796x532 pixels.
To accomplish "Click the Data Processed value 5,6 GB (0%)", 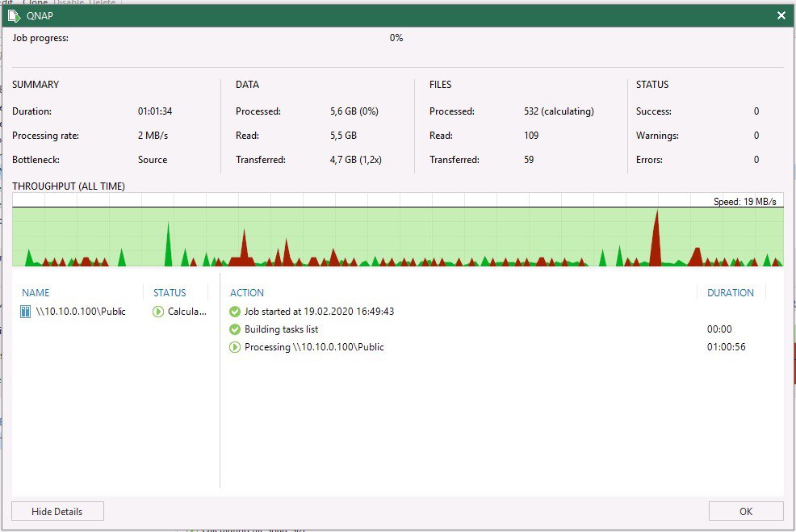I will [354, 111].
